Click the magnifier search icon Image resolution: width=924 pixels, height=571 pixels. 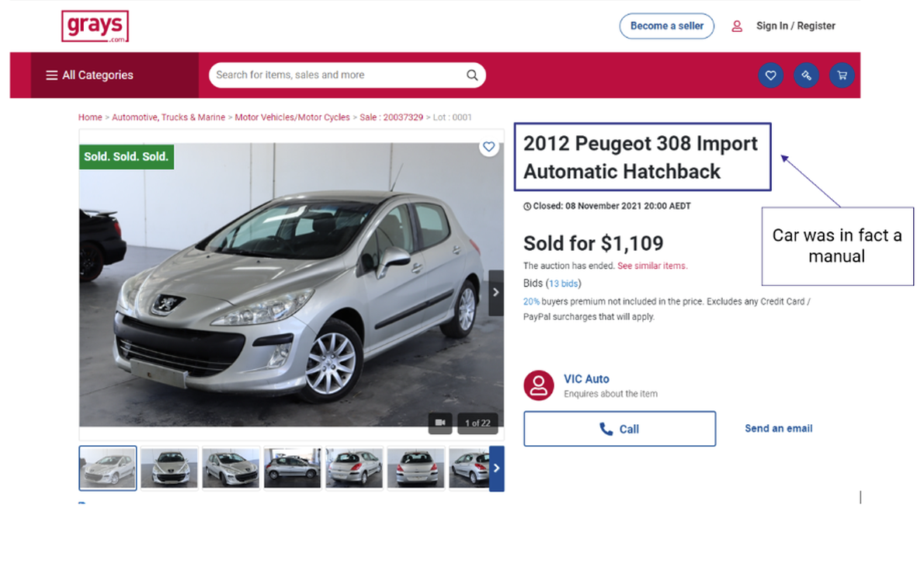pos(472,75)
